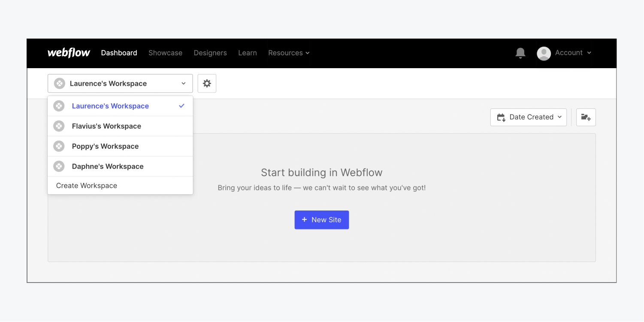Open workspace settings gear
The image size is (644, 322).
[207, 83]
